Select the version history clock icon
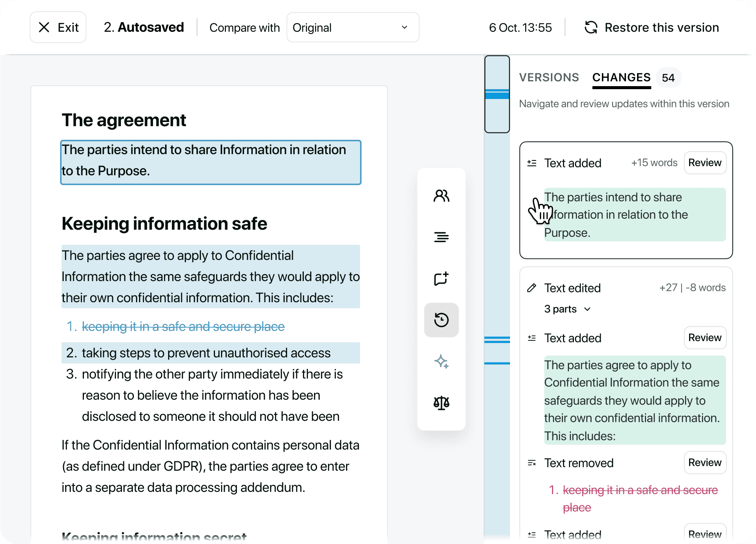 [441, 320]
